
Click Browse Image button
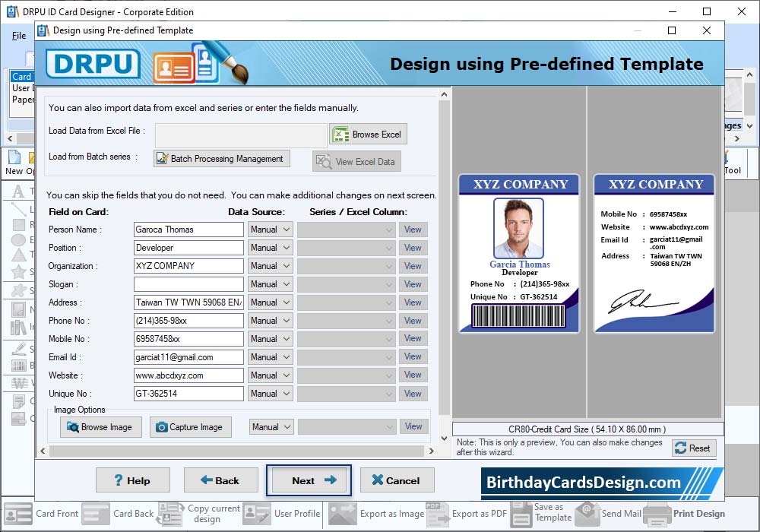pyautogui.click(x=101, y=427)
